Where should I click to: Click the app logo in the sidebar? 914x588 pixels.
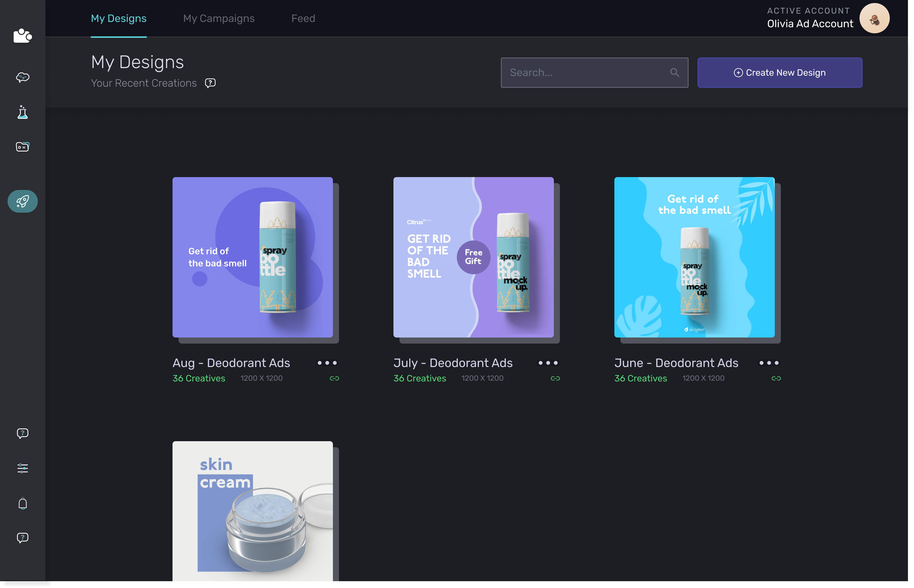tap(22, 36)
